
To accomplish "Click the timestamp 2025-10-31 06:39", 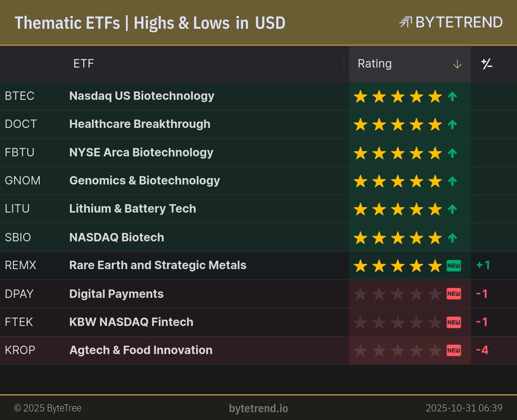I will 464,408.
